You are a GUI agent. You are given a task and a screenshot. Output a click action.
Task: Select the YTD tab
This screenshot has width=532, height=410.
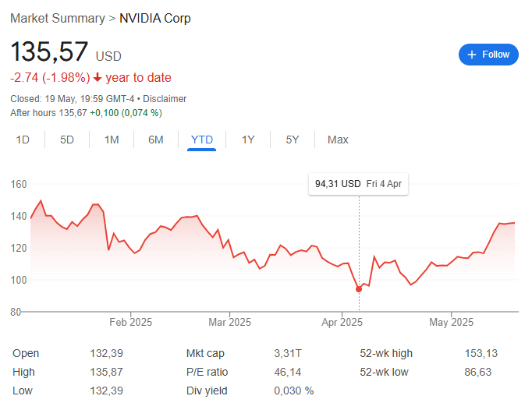tap(202, 140)
